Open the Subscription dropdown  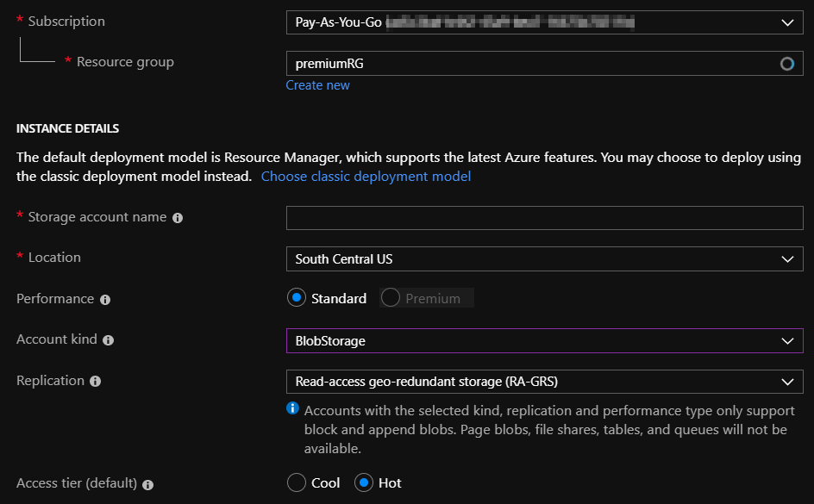click(x=544, y=22)
